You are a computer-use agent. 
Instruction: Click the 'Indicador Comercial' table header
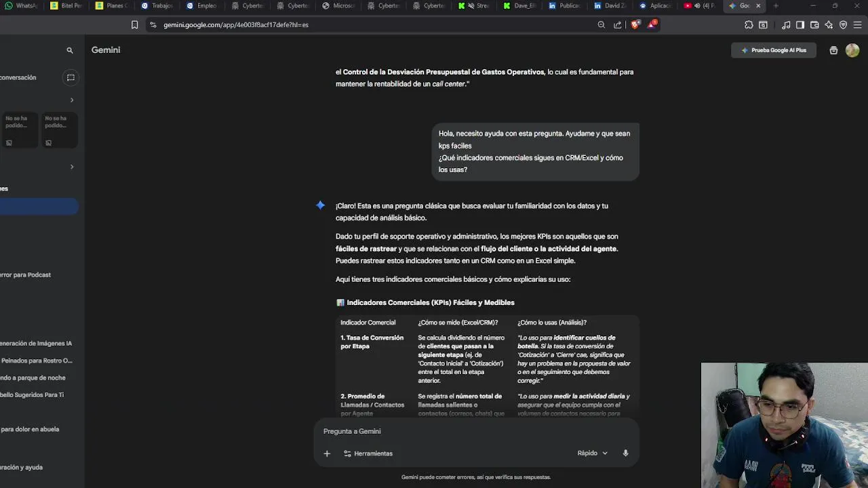368,323
